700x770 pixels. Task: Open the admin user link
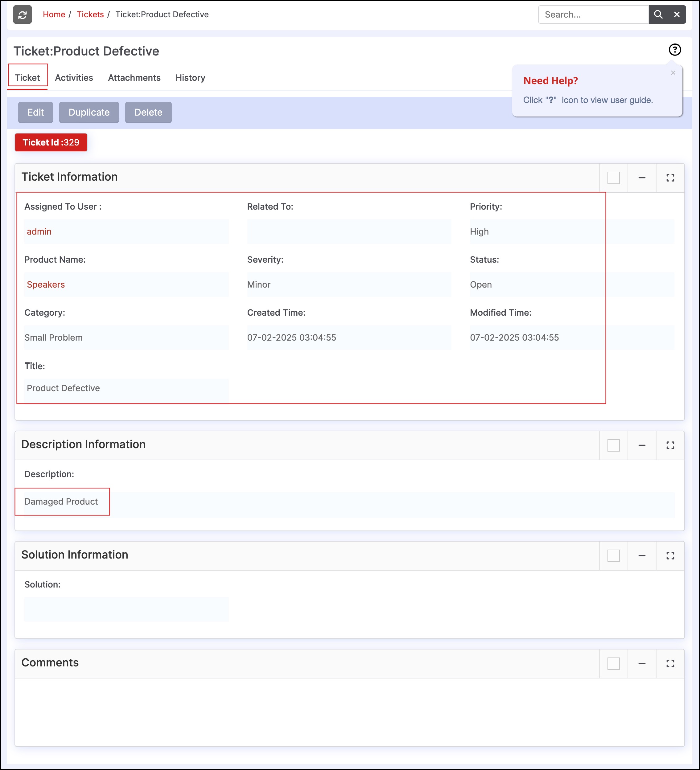point(39,231)
